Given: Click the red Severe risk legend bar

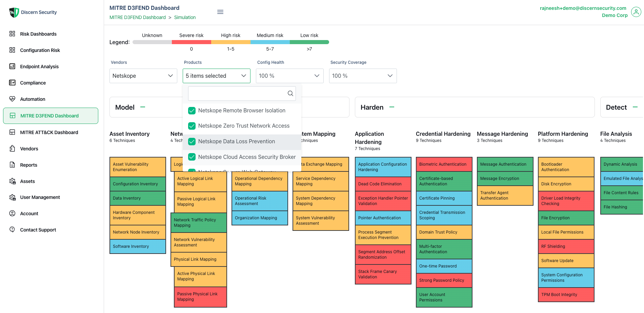Looking at the screenshot, I should click(x=192, y=42).
